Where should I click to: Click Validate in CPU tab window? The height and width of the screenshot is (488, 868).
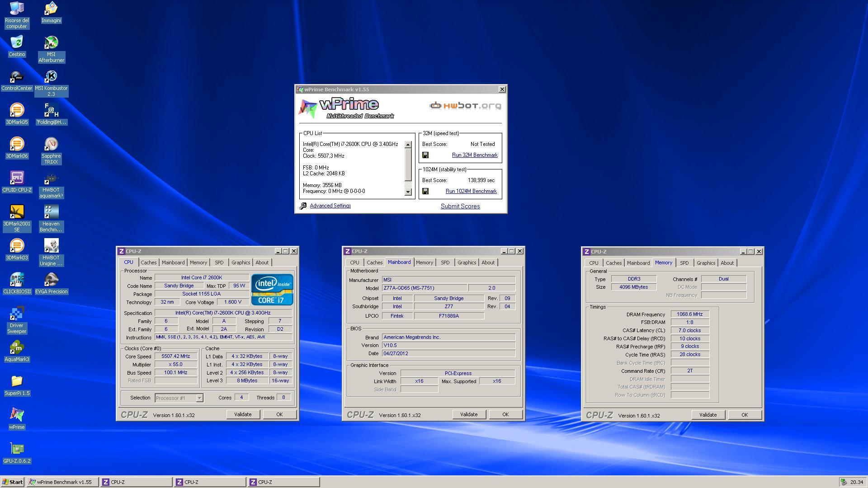pos(243,414)
